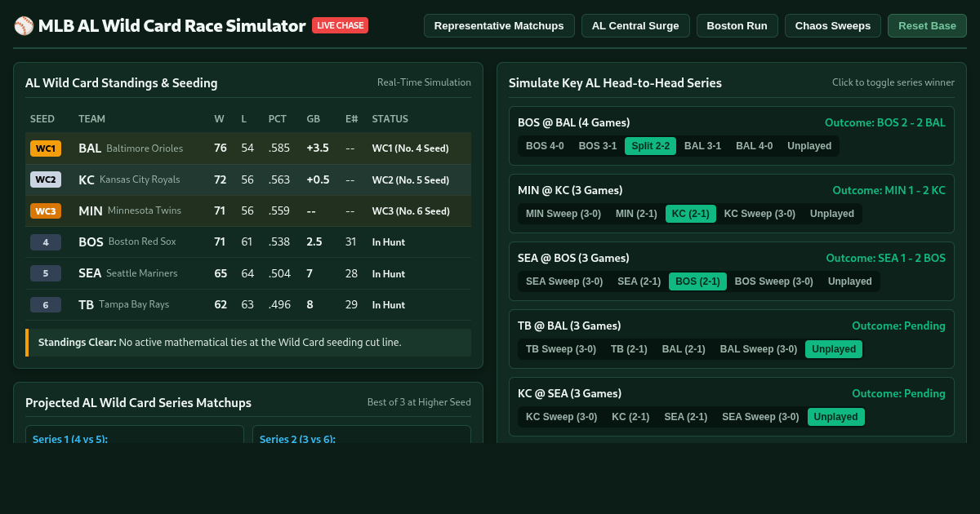The height and width of the screenshot is (514, 980).
Task: Click the WC1 seed badge
Action: pos(46,148)
